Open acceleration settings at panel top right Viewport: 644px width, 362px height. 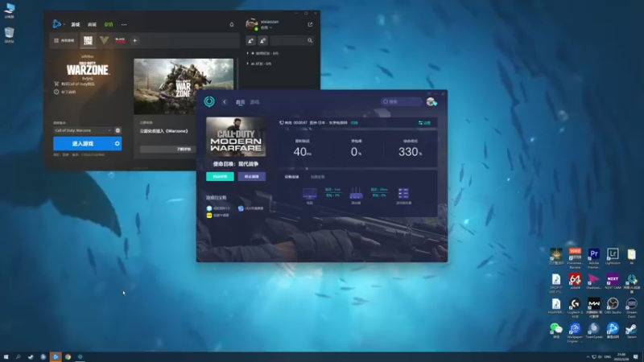pyautogui.click(x=425, y=123)
